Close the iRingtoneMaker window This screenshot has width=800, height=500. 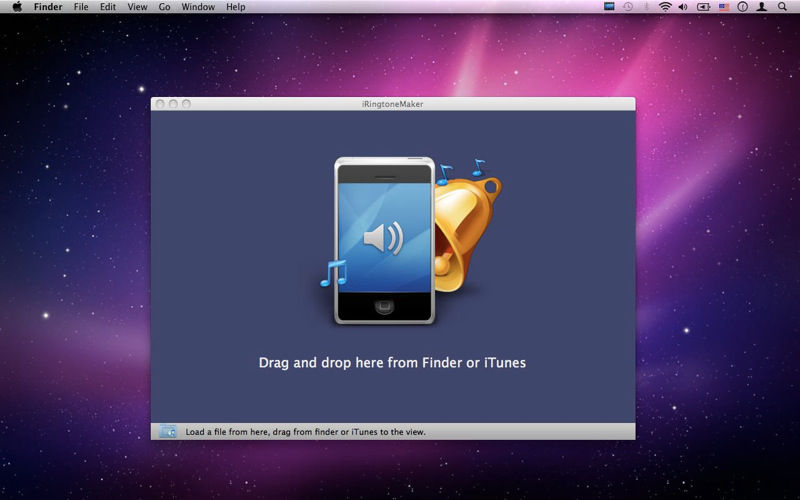click(160, 104)
